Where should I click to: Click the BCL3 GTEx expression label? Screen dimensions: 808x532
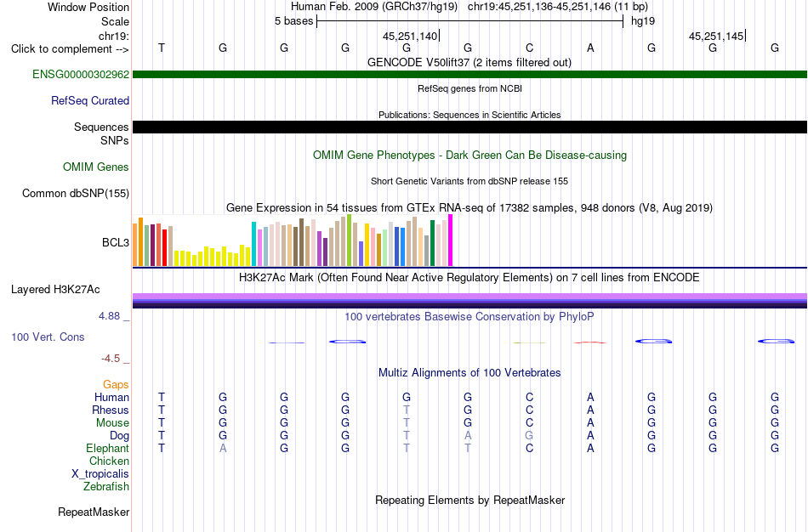tap(116, 242)
